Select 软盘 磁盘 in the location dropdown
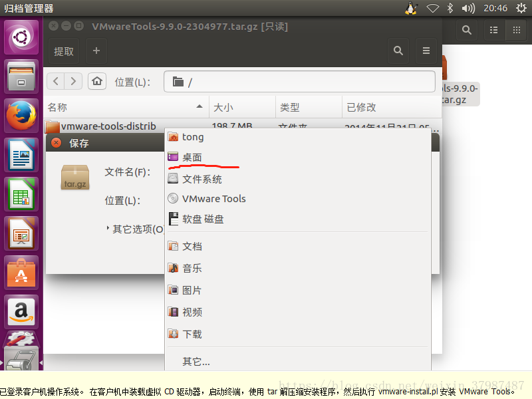532x399 pixels. [298, 219]
